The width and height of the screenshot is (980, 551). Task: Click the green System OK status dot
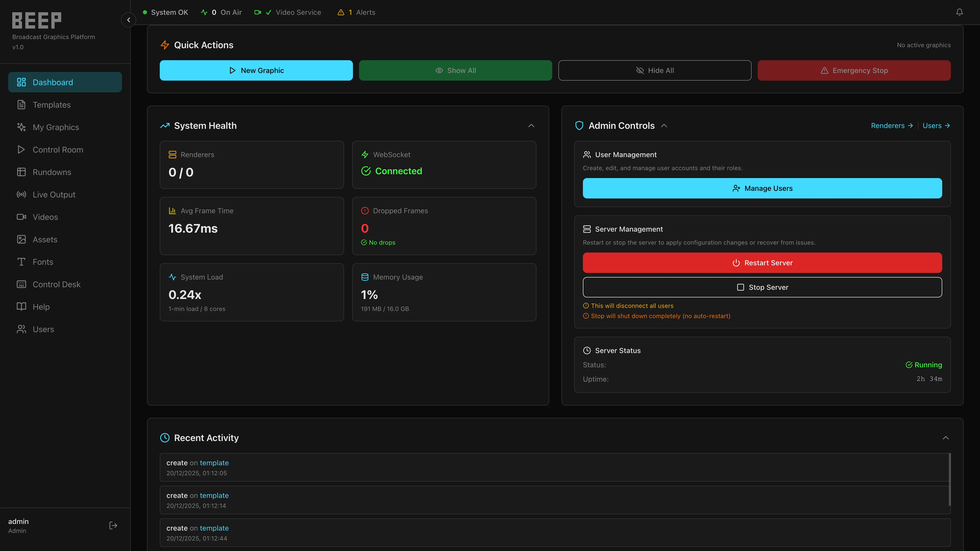pos(145,12)
